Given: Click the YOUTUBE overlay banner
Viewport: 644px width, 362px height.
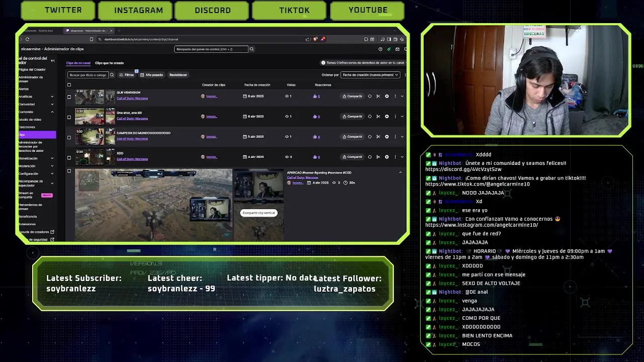Looking at the screenshot, I should (x=367, y=10).
